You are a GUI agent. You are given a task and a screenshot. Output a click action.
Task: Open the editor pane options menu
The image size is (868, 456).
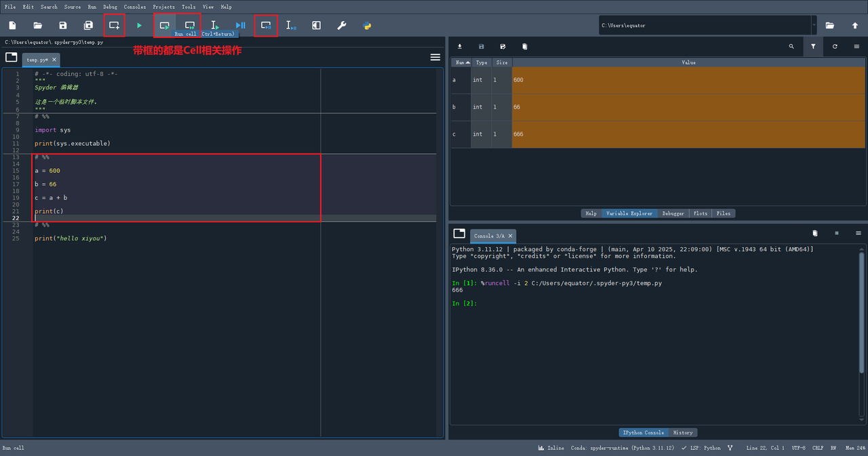tap(435, 57)
